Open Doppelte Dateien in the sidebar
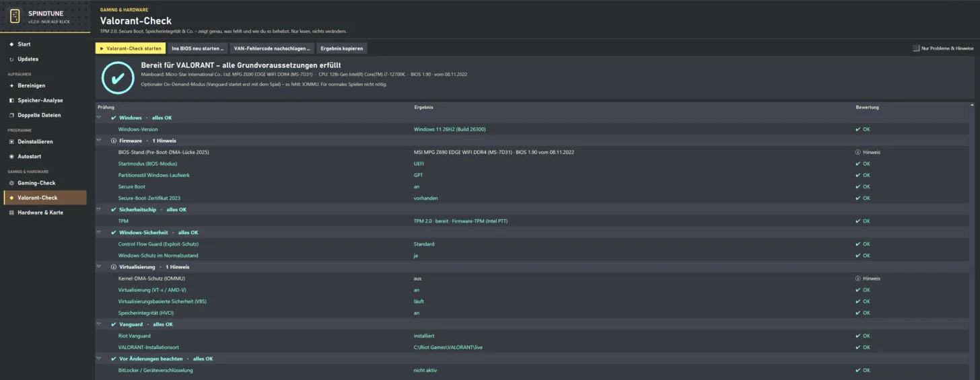The image size is (980, 380). (x=45, y=115)
